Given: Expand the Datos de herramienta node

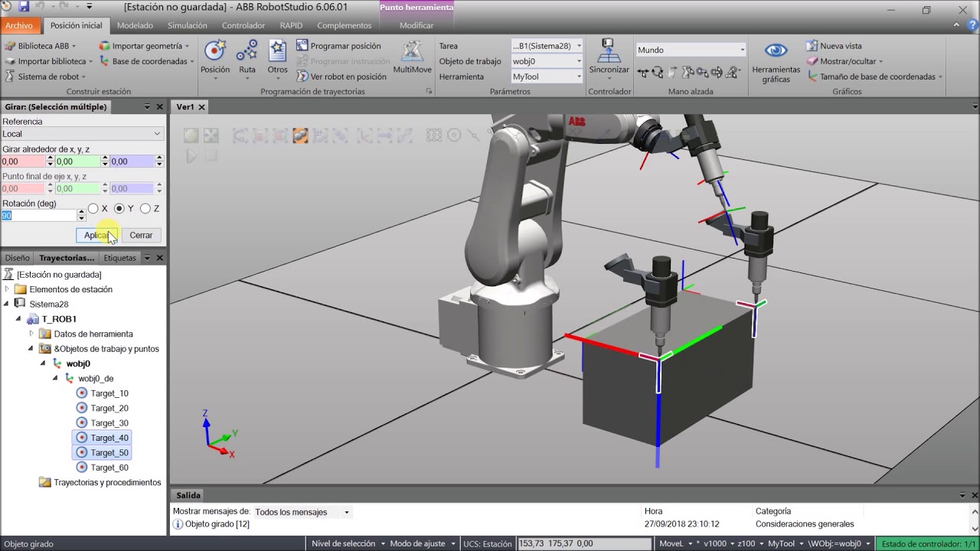Looking at the screenshot, I should [x=31, y=334].
